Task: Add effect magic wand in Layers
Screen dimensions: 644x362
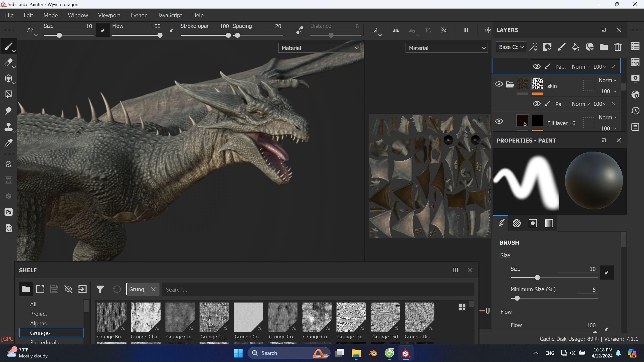Action: (533, 47)
